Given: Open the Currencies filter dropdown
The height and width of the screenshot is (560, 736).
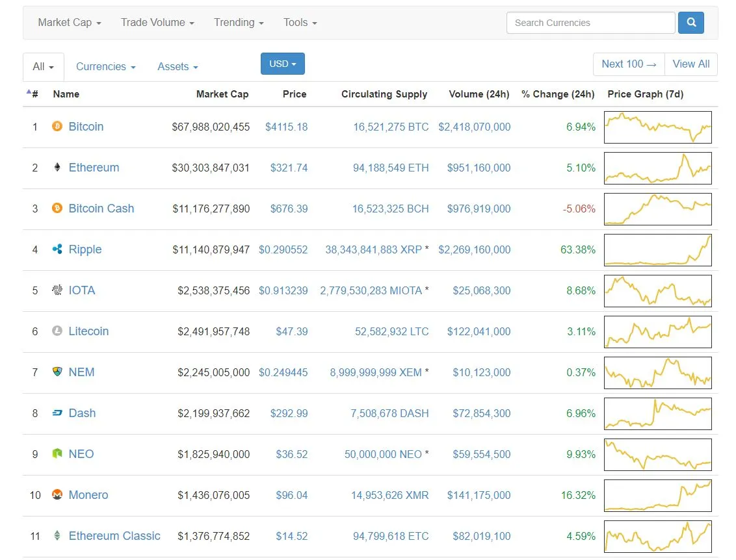Looking at the screenshot, I should [x=105, y=67].
